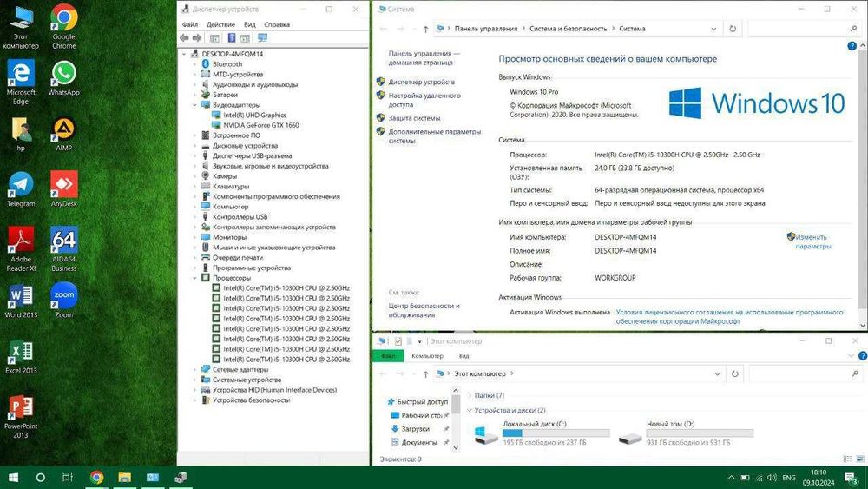Collapse Видеоадаптеры node in Device Manager
The width and height of the screenshot is (868, 489).
coord(194,105)
